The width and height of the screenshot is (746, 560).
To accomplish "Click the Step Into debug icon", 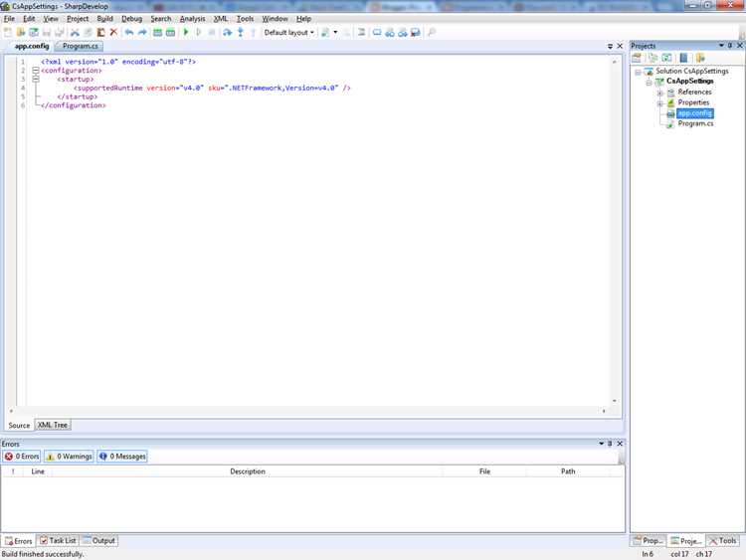I will pos(241,33).
